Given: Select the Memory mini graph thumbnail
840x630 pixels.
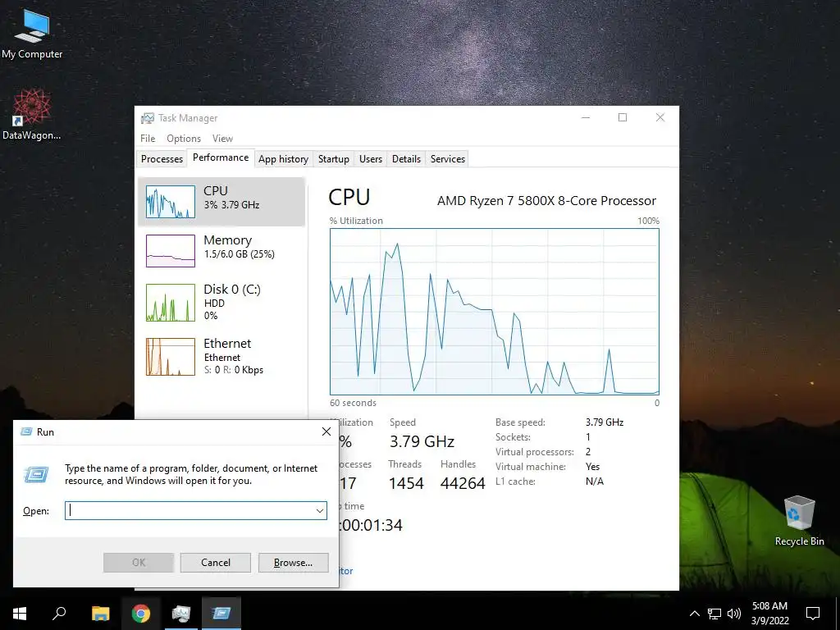Looking at the screenshot, I should pos(171,251).
